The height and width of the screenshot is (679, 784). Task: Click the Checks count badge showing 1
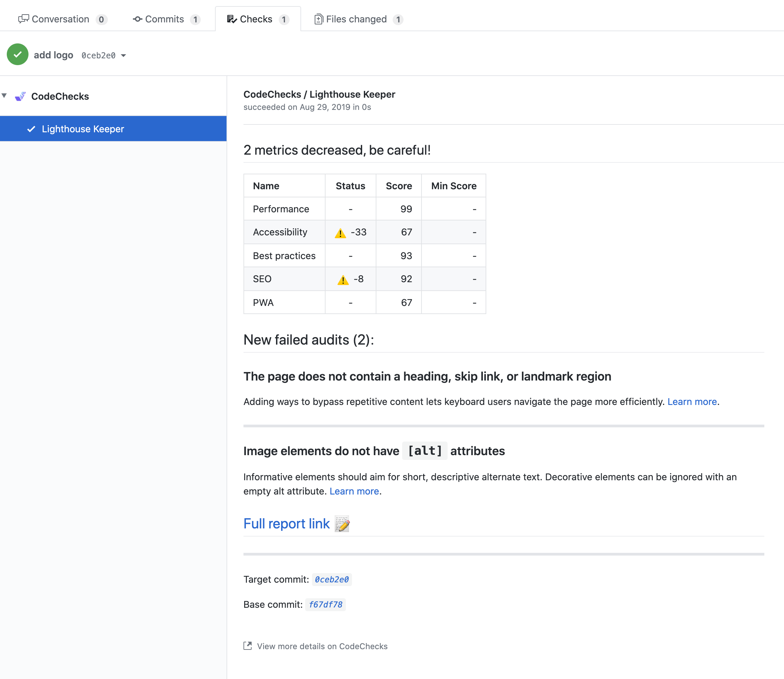pyautogui.click(x=285, y=19)
